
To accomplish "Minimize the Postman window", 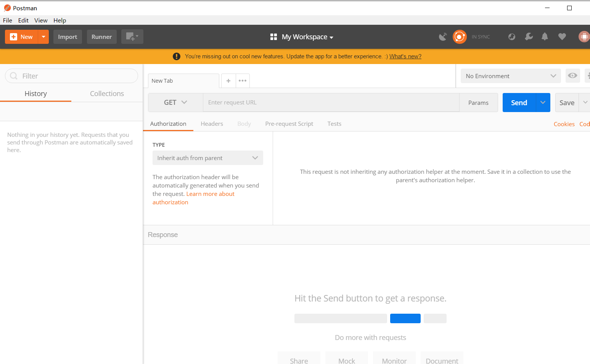I will [547, 8].
